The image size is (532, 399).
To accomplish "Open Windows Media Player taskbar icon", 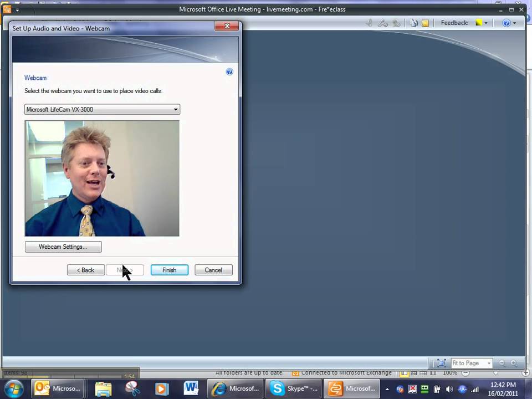I will (x=161, y=389).
